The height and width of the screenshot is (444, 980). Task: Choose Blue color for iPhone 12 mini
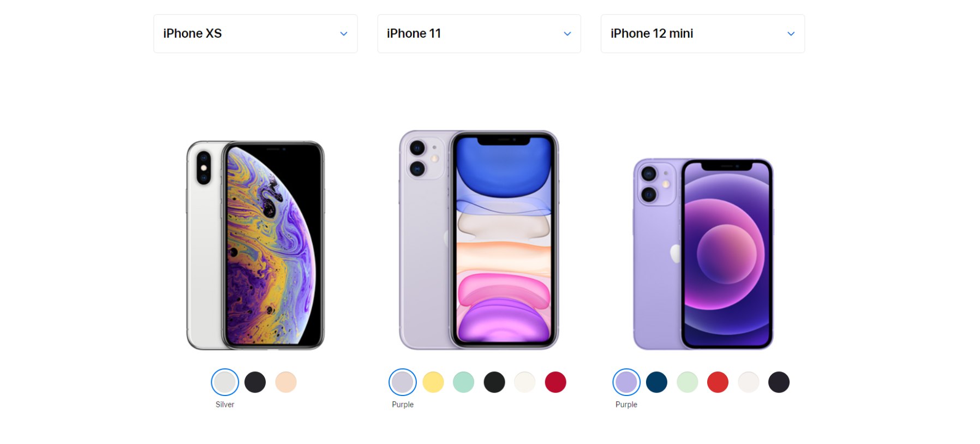(x=657, y=382)
